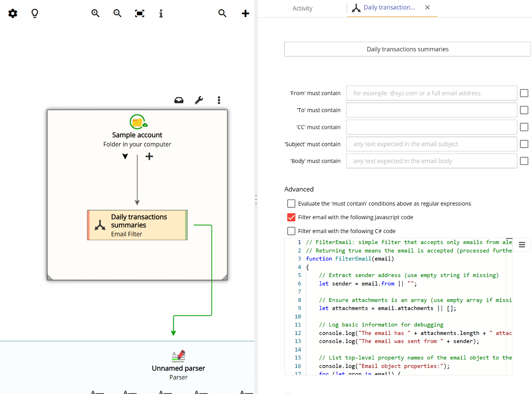
Task: Zoom out of the flow canvas
Action: pos(117,13)
